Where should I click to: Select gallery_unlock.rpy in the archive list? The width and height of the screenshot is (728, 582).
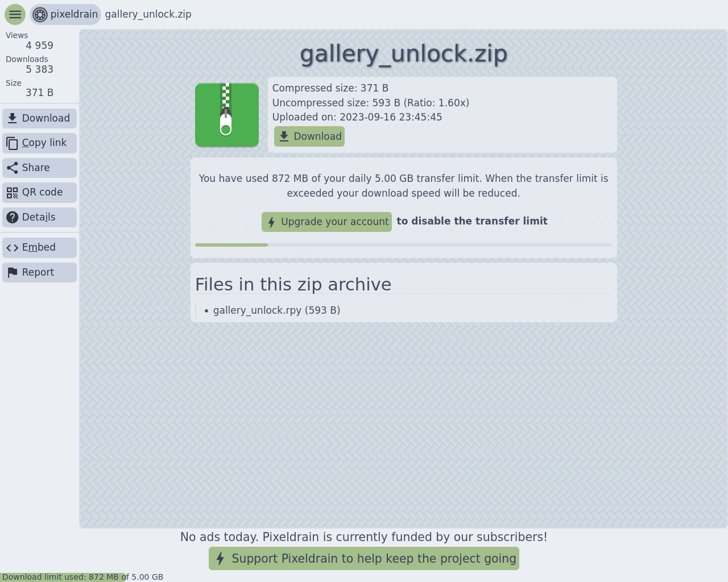click(x=276, y=310)
